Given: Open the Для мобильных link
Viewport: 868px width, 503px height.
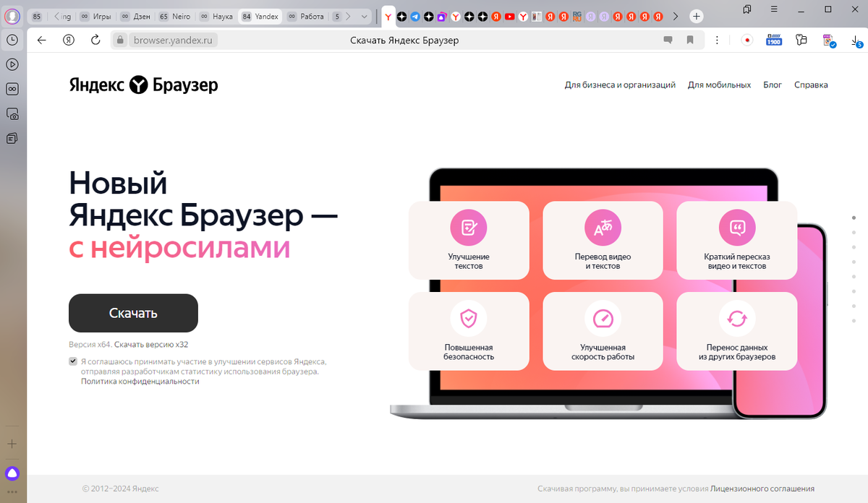Looking at the screenshot, I should click(x=719, y=85).
